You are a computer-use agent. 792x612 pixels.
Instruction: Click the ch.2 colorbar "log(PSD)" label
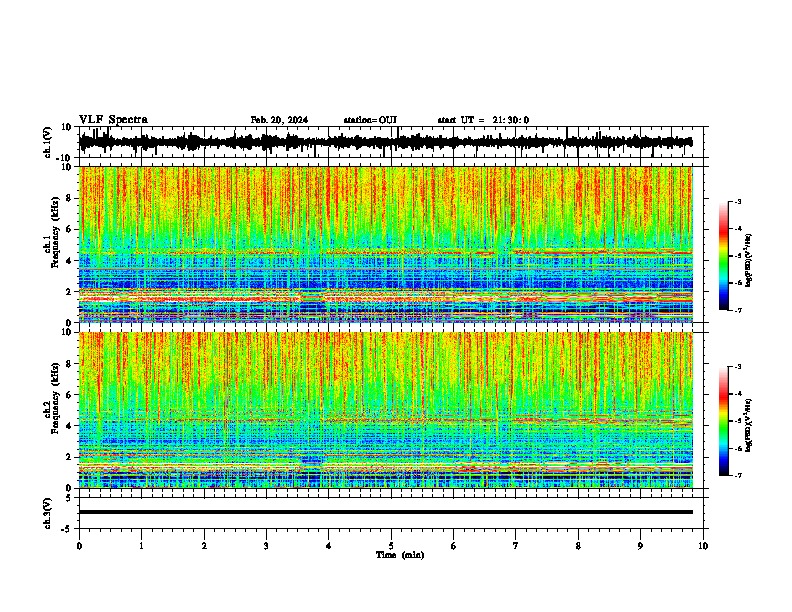(x=749, y=425)
